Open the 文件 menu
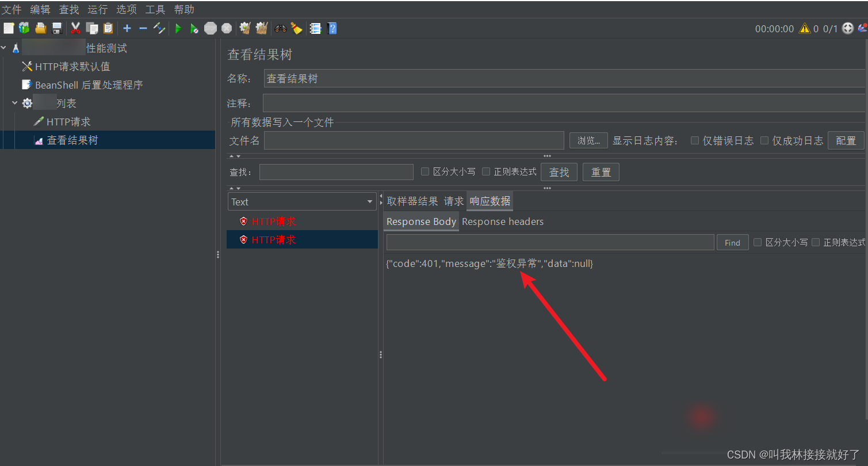868x466 pixels. (12, 9)
